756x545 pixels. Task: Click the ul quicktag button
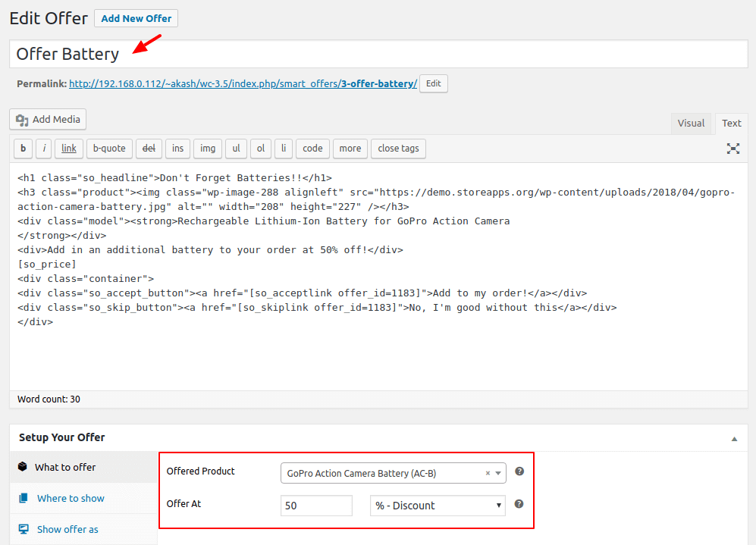(x=237, y=149)
